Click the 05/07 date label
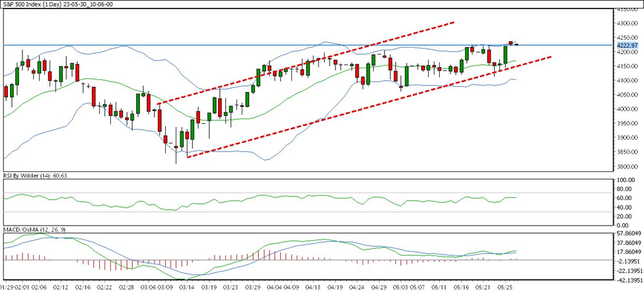This screenshot has height=301, width=644. 417,288
